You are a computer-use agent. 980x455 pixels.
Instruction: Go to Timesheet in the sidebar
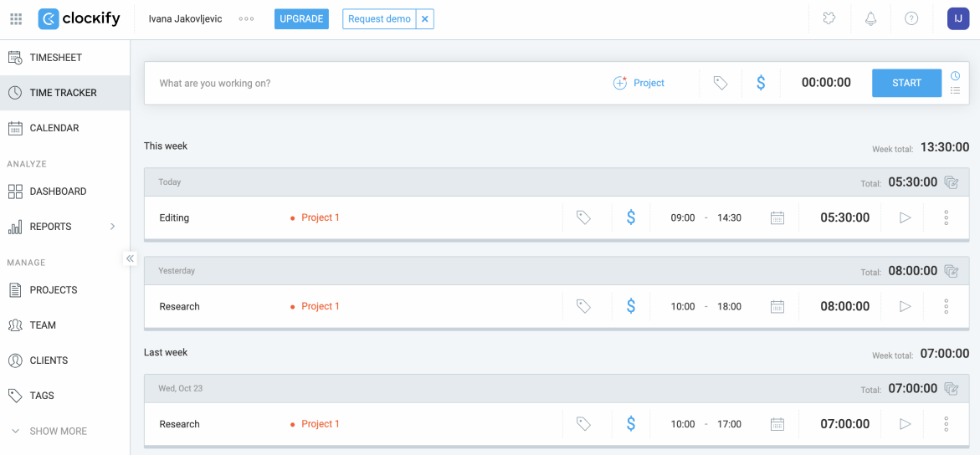55,58
